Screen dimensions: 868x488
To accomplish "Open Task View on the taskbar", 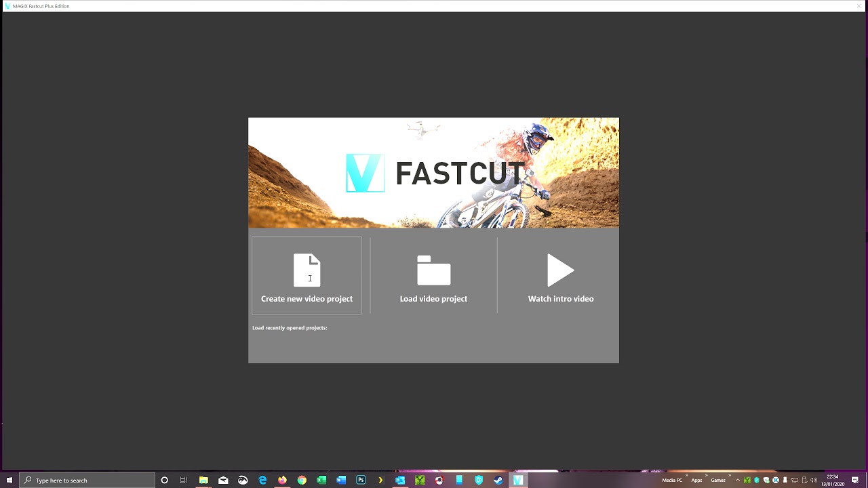I will pos(183,480).
